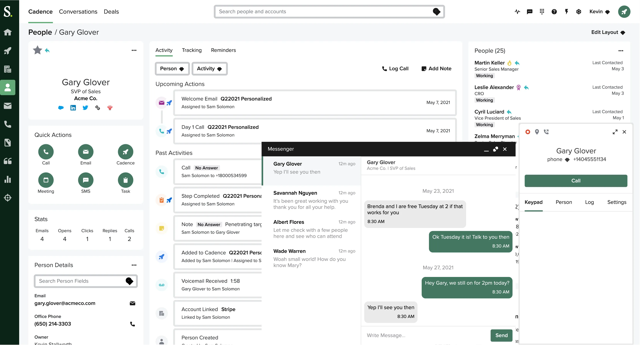Click the phone icon beside Office Phone
This screenshot has width=644, height=345.
pyautogui.click(x=132, y=324)
